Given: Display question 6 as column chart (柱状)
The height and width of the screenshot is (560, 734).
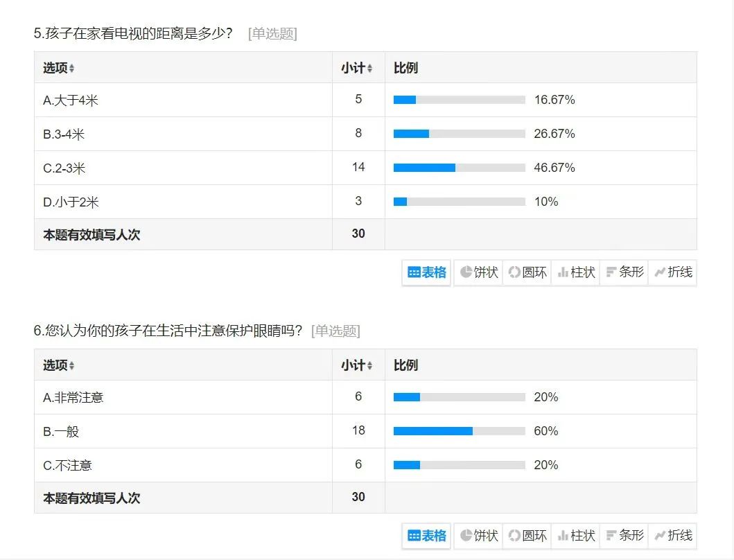Looking at the screenshot, I should click(x=576, y=536).
